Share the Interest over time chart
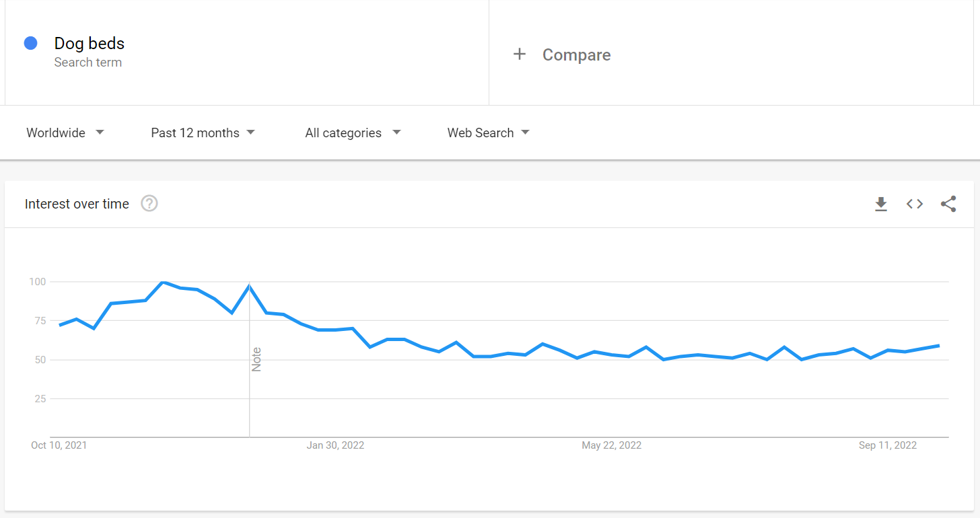 [948, 204]
